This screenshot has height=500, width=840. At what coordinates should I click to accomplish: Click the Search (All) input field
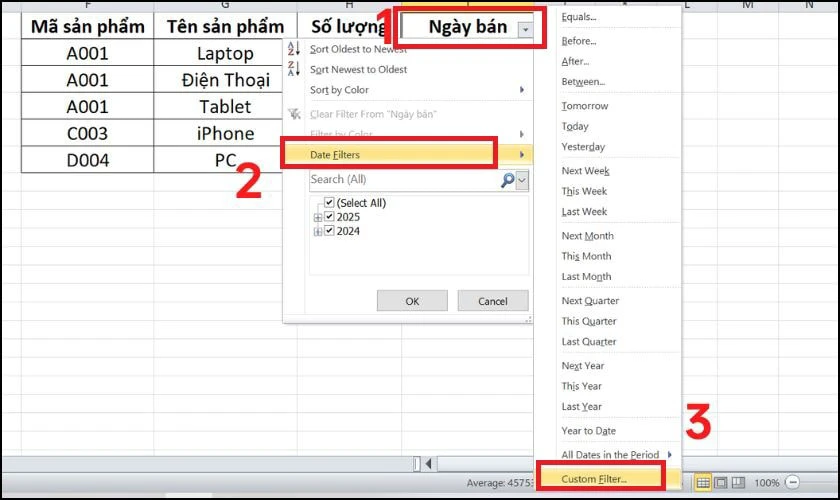pyautogui.click(x=404, y=180)
